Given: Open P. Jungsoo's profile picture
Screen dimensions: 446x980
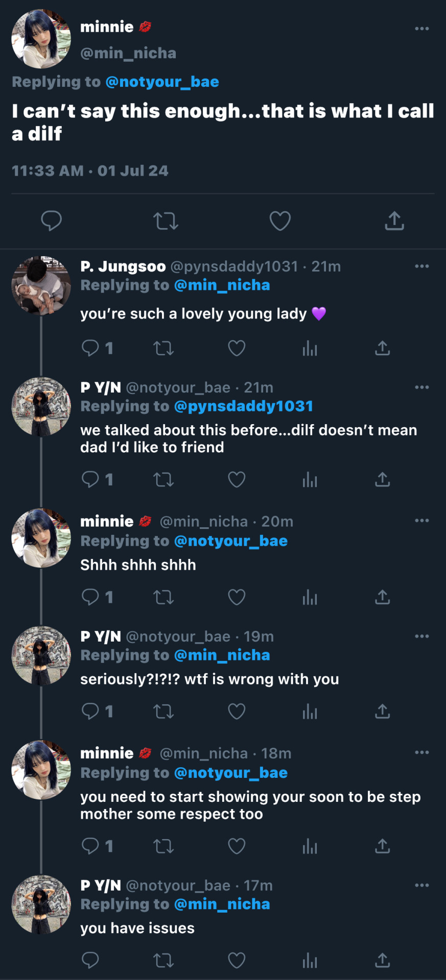Looking at the screenshot, I should click(41, 286).
